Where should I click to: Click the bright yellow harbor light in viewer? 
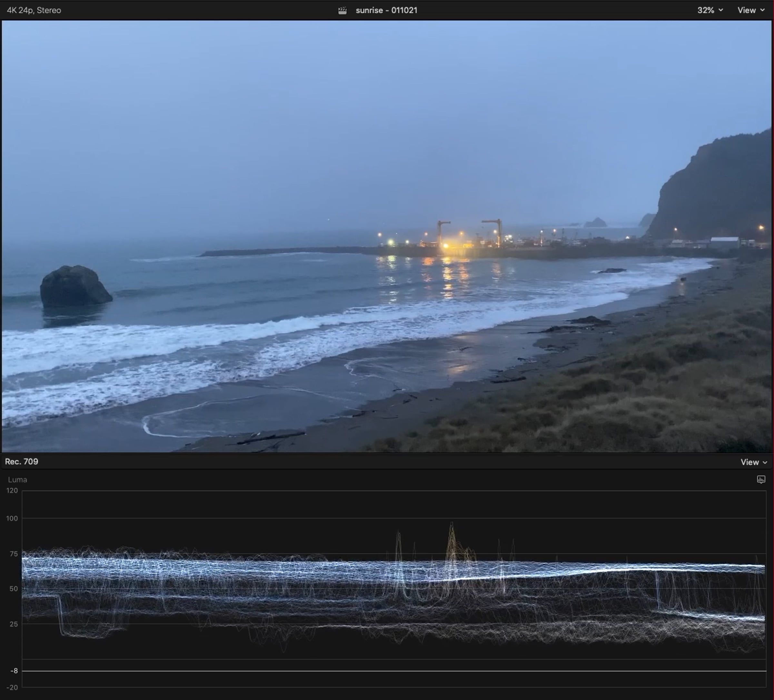click(x=446, y=246)
